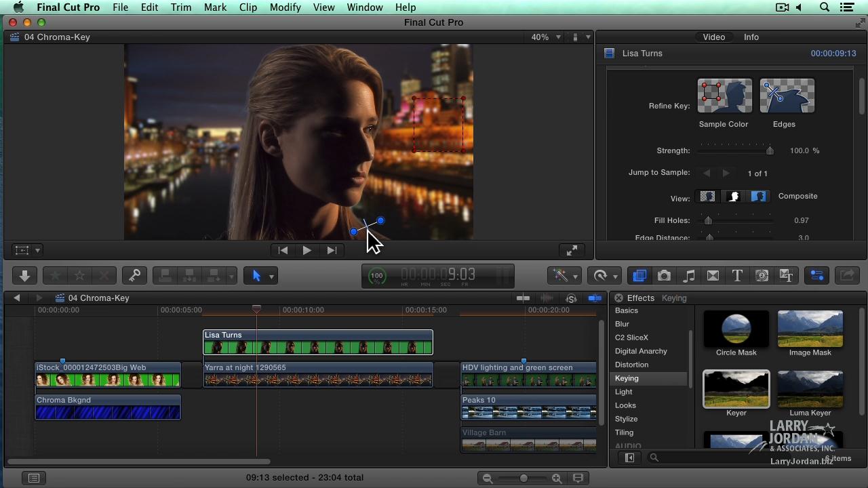The width and height of the screenshot is (868, 488).
Task: Open the edit options dropdown arrow
Action: tap(231, 276)
